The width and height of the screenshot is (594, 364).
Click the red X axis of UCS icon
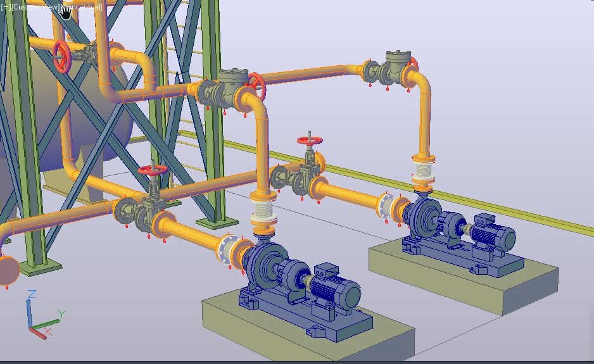(x=39, y=333)
